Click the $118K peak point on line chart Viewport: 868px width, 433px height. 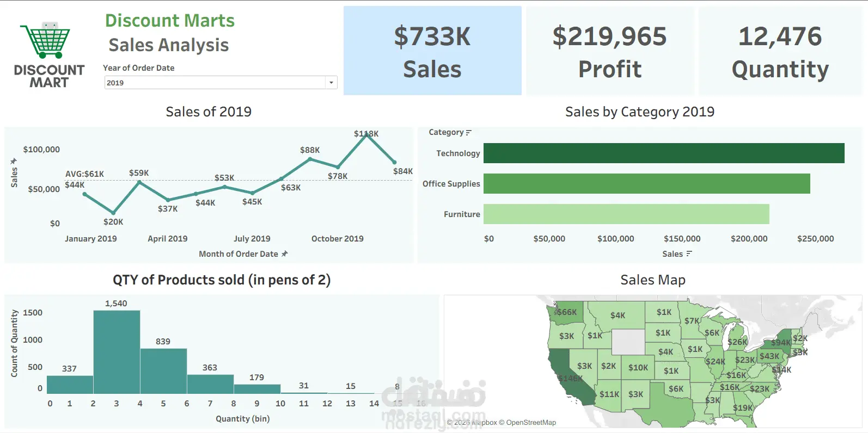click(x=367, y=134)
